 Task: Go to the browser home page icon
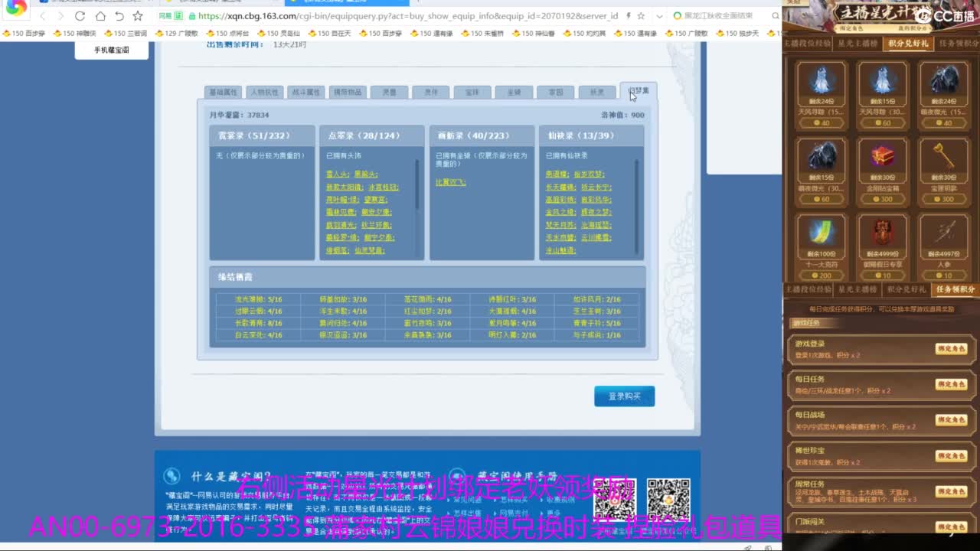tap(100, 16)
